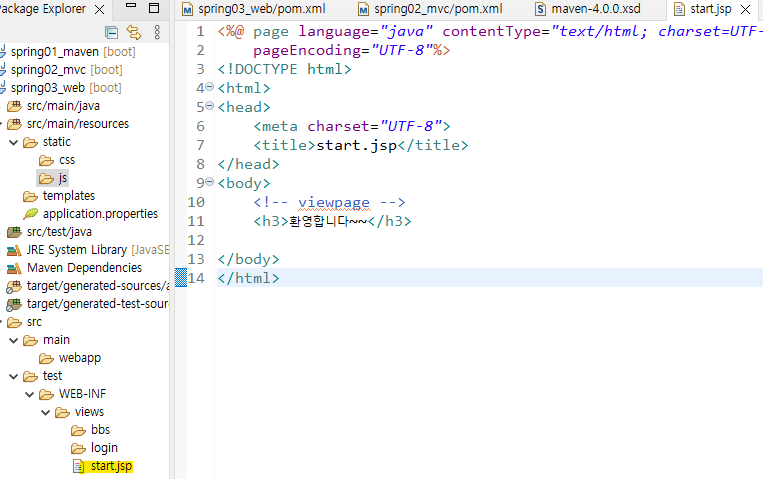Screen dimensions: 763x479
Task: Fold the body tag at line 9
Action: coord(209,182)
